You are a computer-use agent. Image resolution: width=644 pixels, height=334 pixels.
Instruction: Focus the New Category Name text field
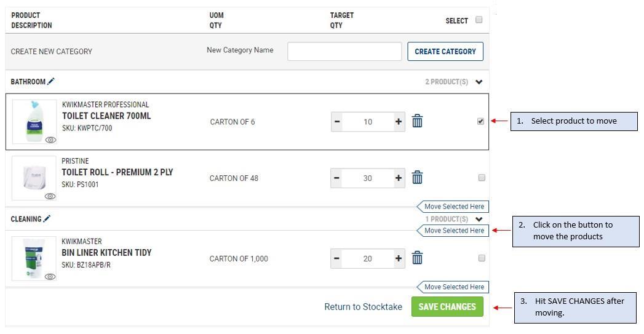[x=344, y=52]
